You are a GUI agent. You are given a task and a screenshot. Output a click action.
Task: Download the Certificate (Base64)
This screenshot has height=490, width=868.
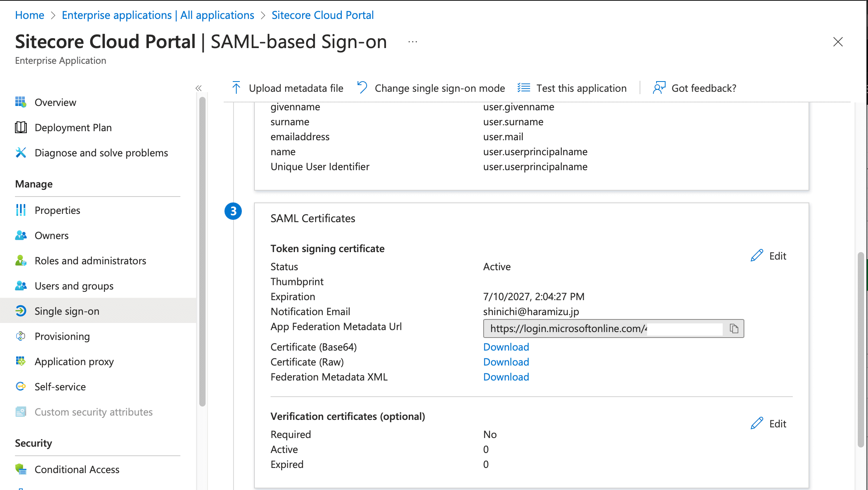tap(506, 347)
